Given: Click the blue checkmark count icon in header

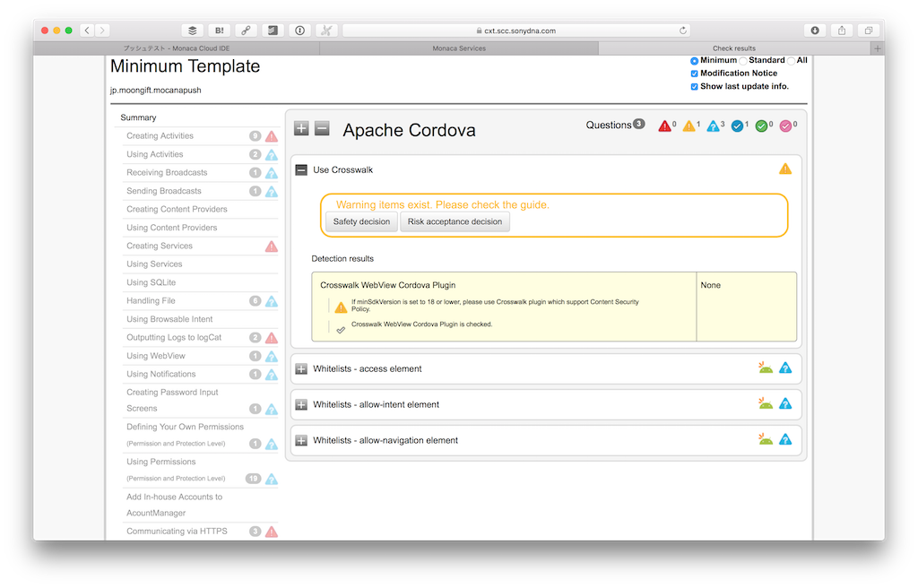Looking at the screenshot, I should (738, 125).
